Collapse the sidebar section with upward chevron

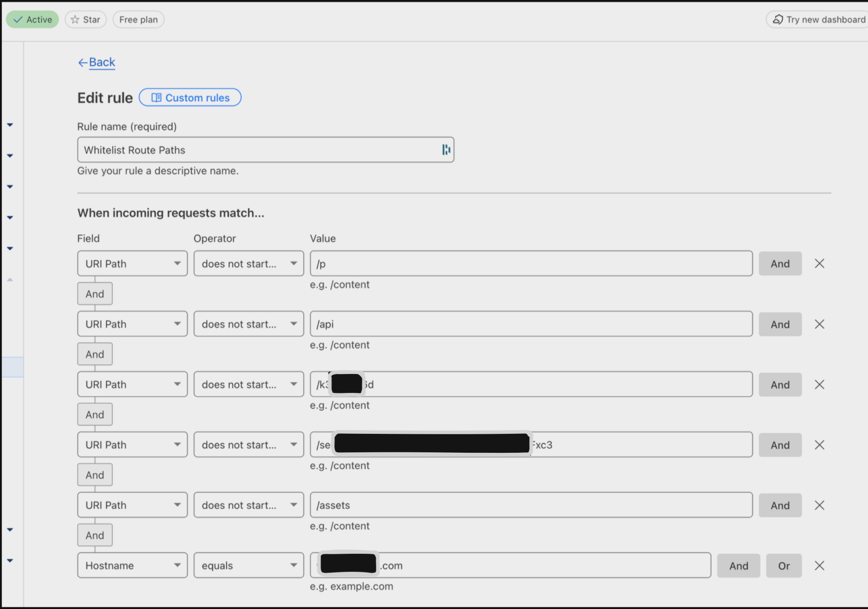[x=10, y=280]
